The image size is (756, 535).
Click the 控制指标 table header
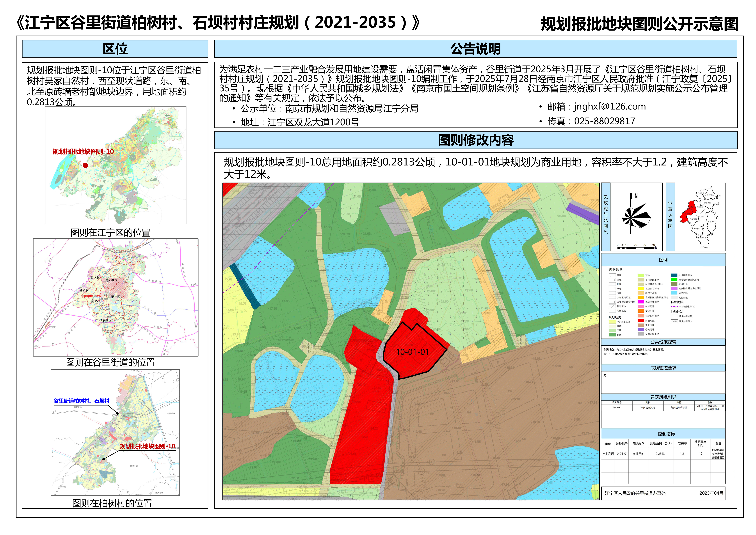[666, 434]
